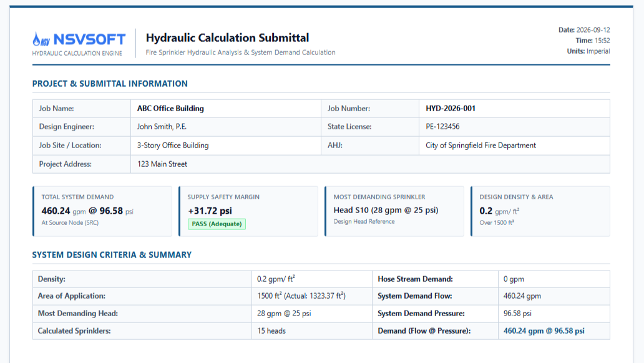Click the Density label in summary table

[x=51, y=279]
